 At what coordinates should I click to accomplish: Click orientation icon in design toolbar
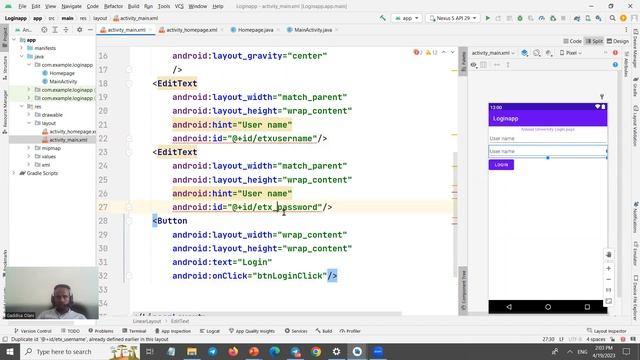(537, 53)
